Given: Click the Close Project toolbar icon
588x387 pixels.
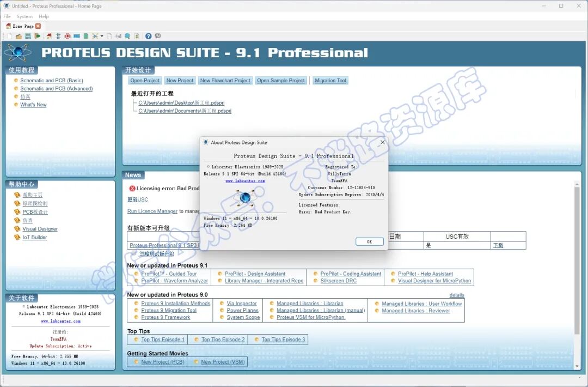Looking at the screenshot, I should click(x=37, y=36).
